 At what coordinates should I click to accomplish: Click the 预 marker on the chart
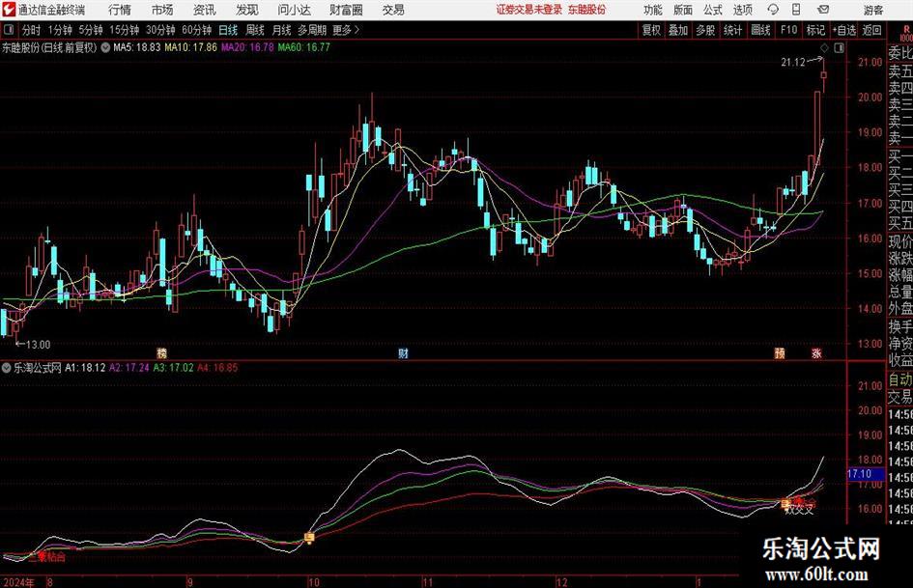click(780, 352)
